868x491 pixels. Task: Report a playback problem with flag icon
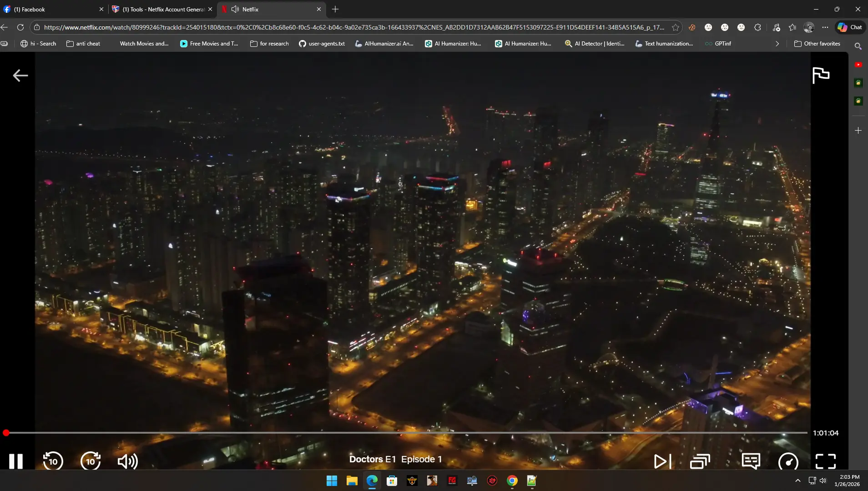pyautogui.click(x=821, y=75)
